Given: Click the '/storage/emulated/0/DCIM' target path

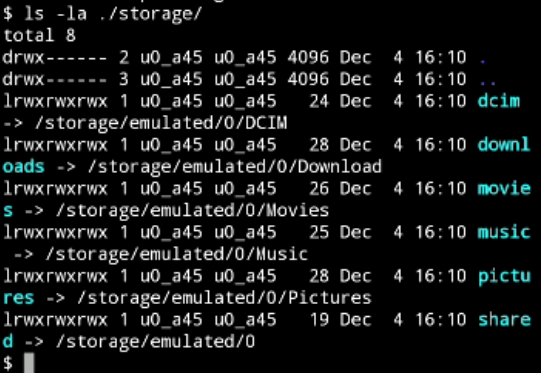Looking at the screenshot, I should 161,124.
